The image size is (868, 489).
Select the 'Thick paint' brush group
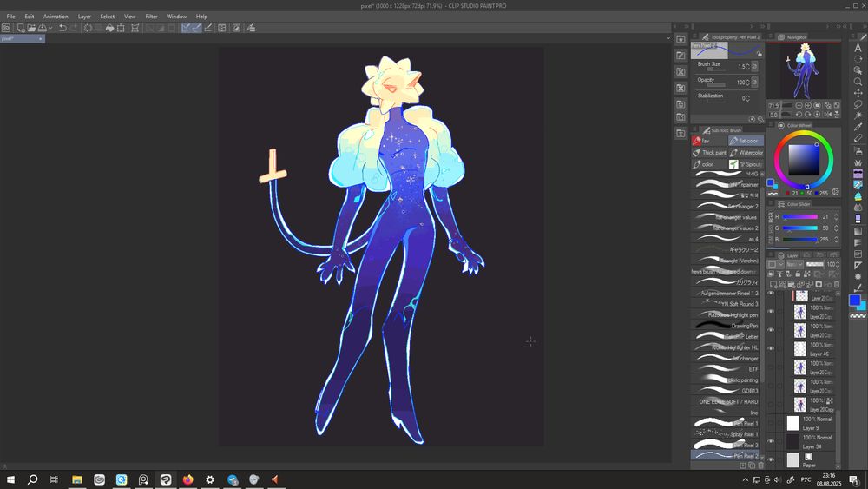click(x=709, y=152)
